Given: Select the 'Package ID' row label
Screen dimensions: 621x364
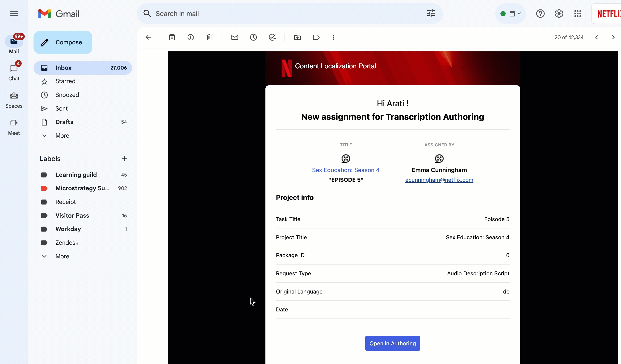Looking at the screenshot, I should point(290,255).
